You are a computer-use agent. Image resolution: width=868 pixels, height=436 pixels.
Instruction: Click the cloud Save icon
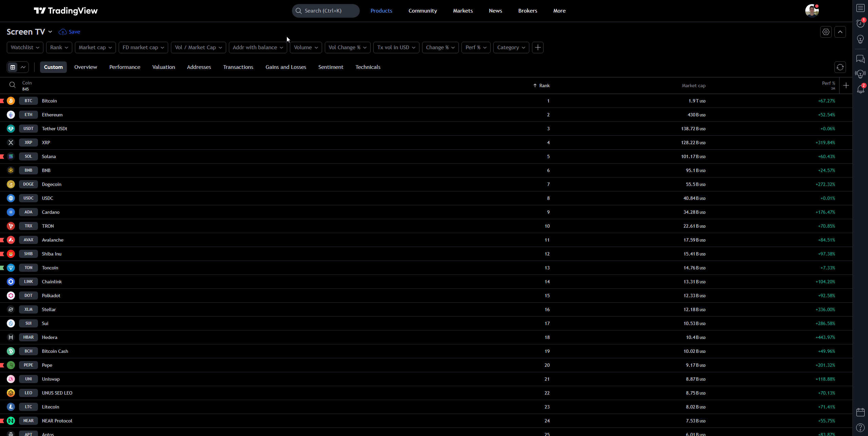tap(62, 32)
